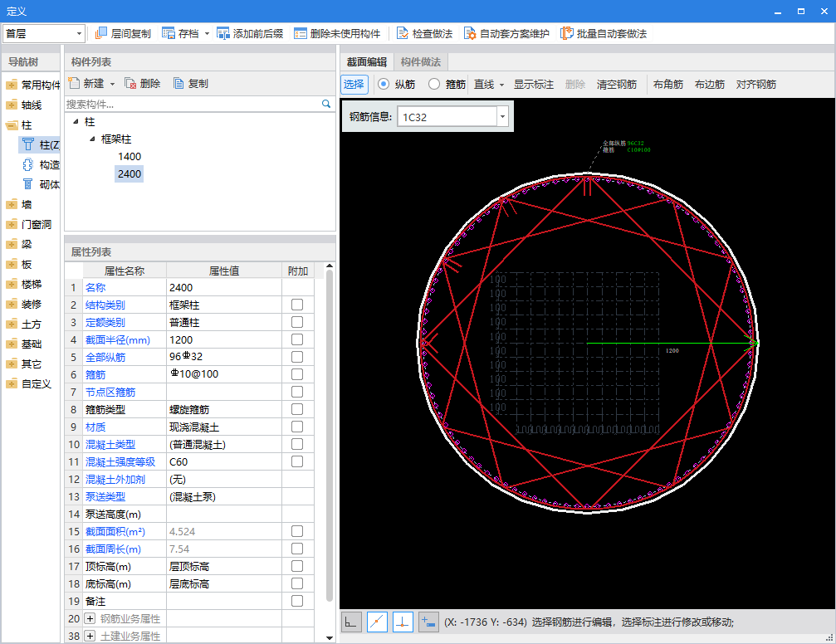
Task: Click the 对齐钢筋 button
Action: [756, 84]
